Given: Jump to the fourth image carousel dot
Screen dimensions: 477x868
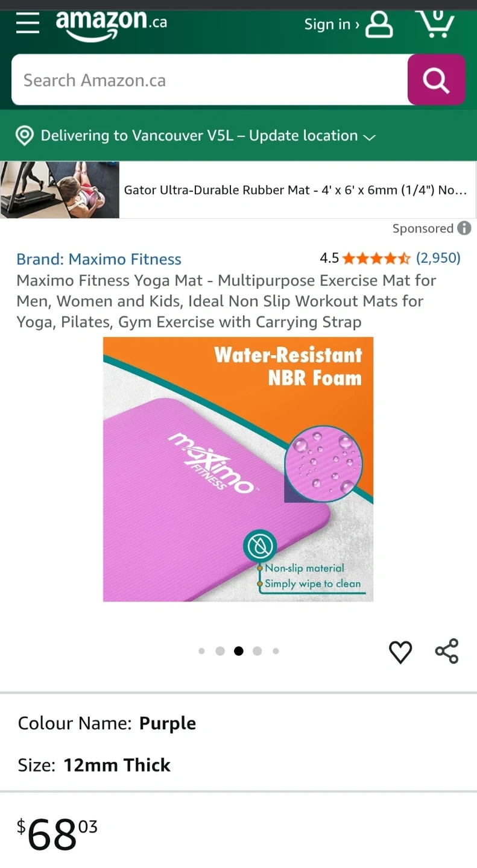Looking at the screenshot, I should pos(257,651).
